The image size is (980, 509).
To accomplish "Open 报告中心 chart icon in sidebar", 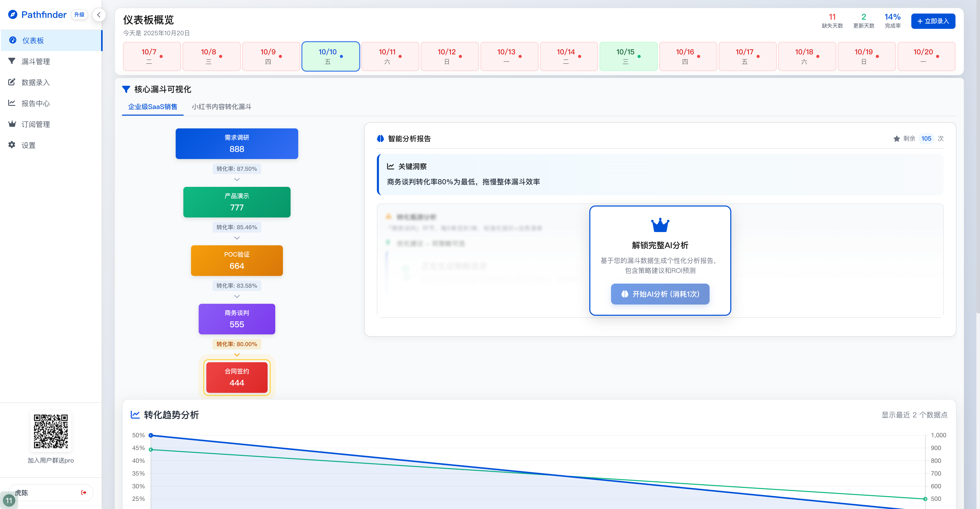I will 12,103.
